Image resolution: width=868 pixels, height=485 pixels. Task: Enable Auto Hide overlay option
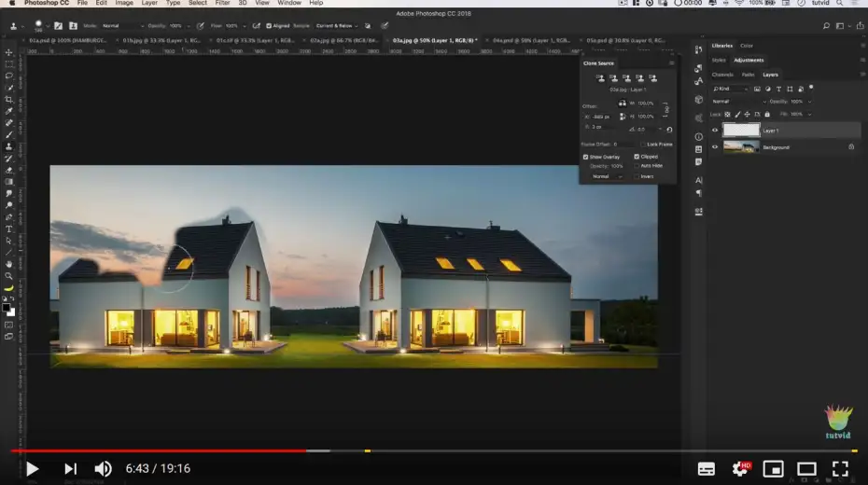[637, 166]
